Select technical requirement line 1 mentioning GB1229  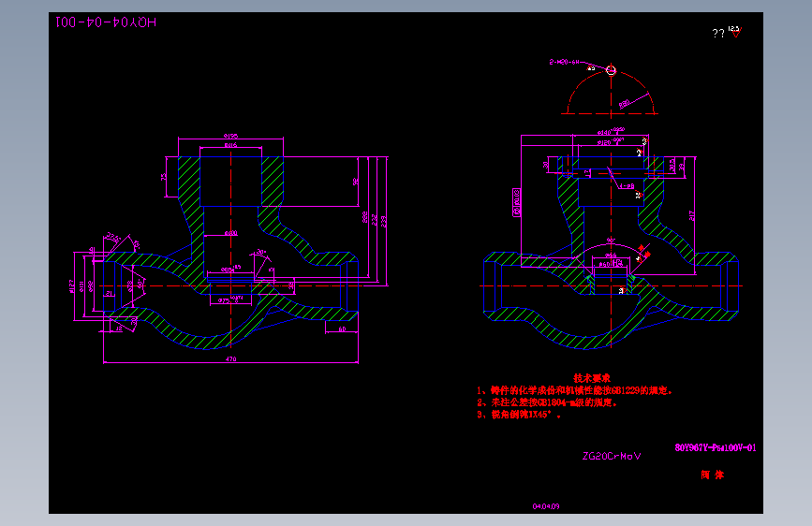pyautogui.click(x=574, y=391)
